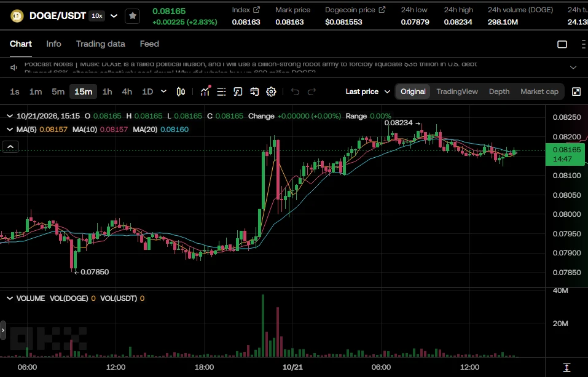
Task: Open the drawing tool icon after the lines icon
Action: [x=238, y=91]
